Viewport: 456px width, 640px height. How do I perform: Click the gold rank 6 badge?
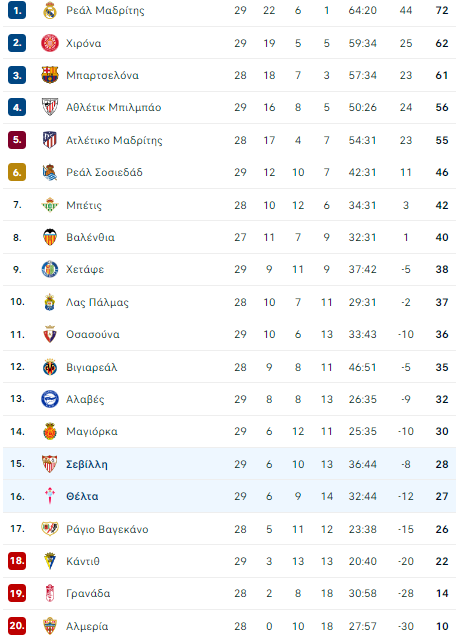click(17, 172)
